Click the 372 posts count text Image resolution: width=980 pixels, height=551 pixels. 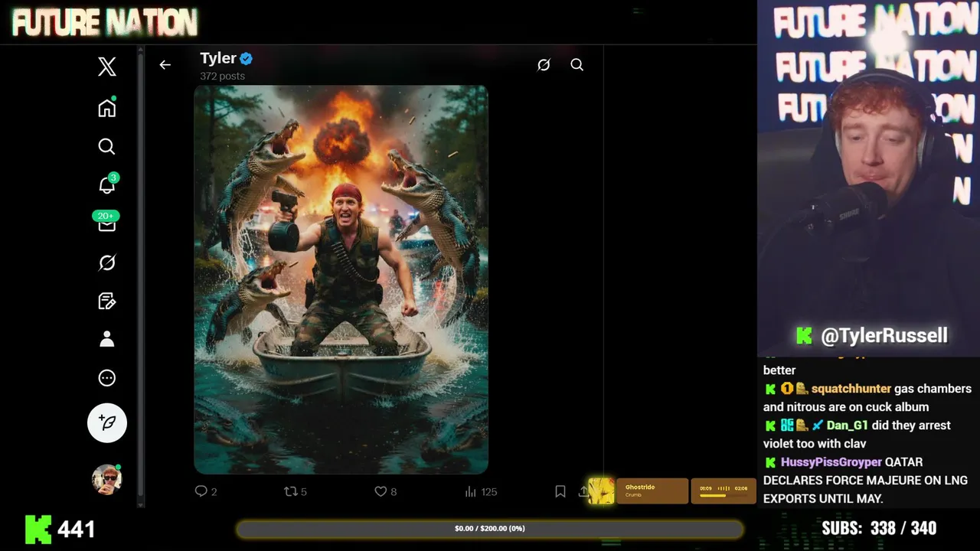[x=222, y=76]
